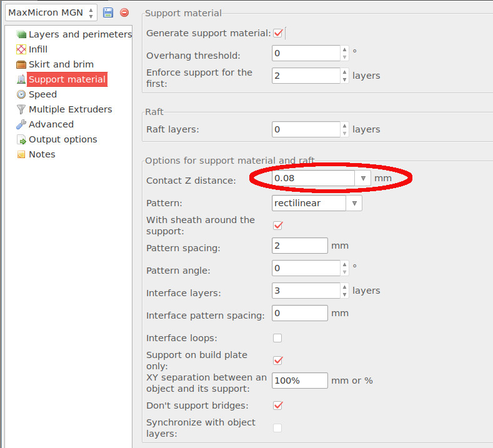The height and width of the screenshot is (448, 493).
Task: Increase Interface layers with up arrow
Action: 344,287
